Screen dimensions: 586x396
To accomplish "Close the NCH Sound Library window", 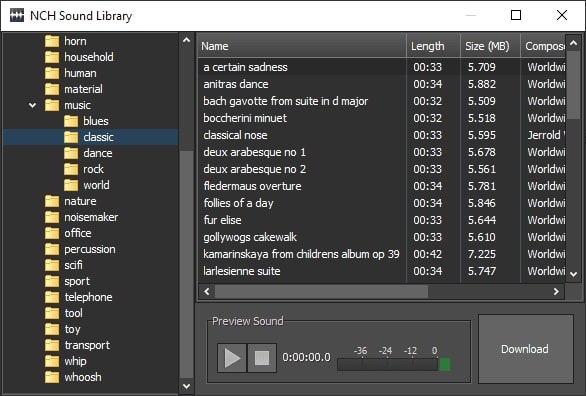I will pyautogui.click(x=562, y=15).
